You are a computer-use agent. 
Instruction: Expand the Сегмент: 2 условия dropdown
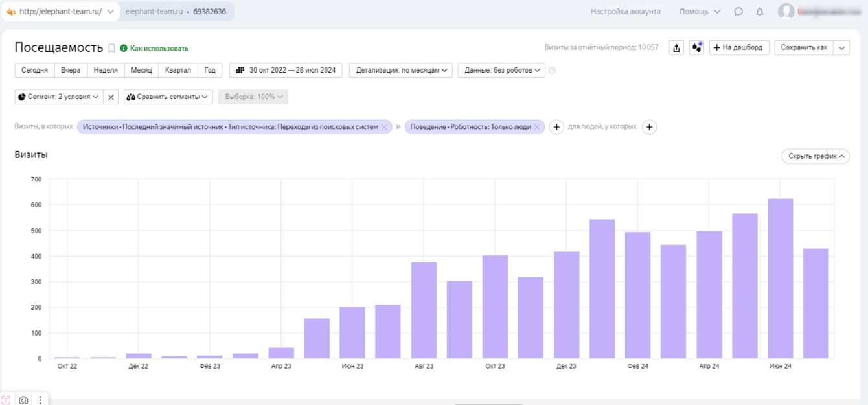[58, 97]
